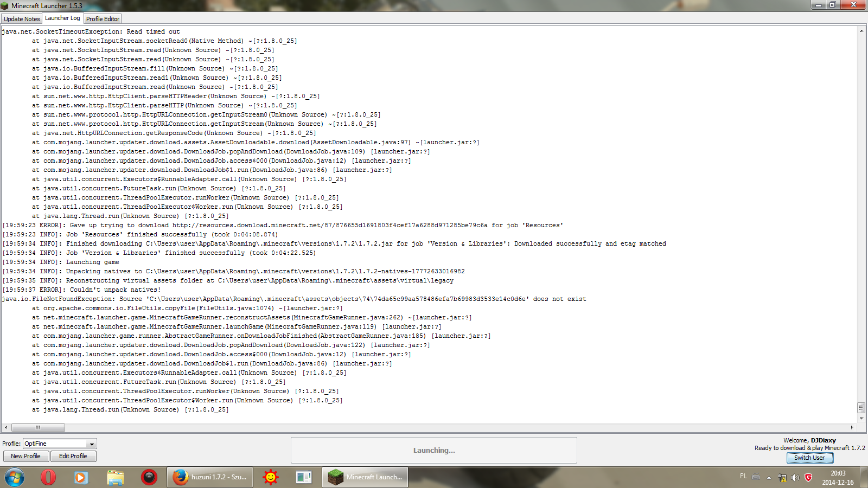Click 'Ready to download & play Minecraft 1.7.2'
The width and height of the screenshot is (868, 488).
[810, 448]
